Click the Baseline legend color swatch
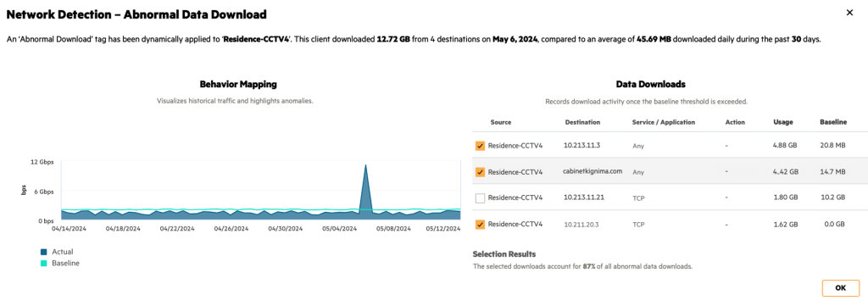 click(x=44, y=264)
